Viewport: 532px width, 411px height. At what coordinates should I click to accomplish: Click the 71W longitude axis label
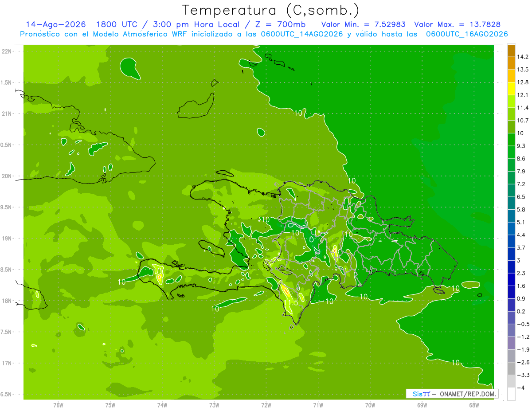point(318,405)
